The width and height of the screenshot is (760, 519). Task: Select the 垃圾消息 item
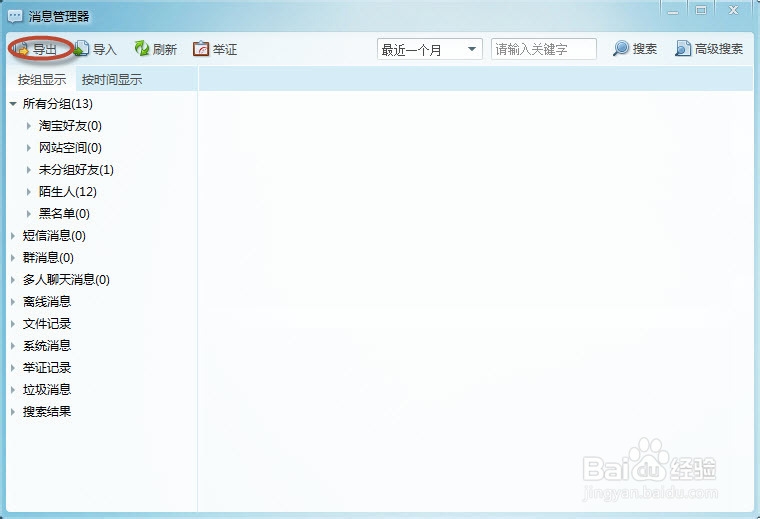click(x=47, y=390)
